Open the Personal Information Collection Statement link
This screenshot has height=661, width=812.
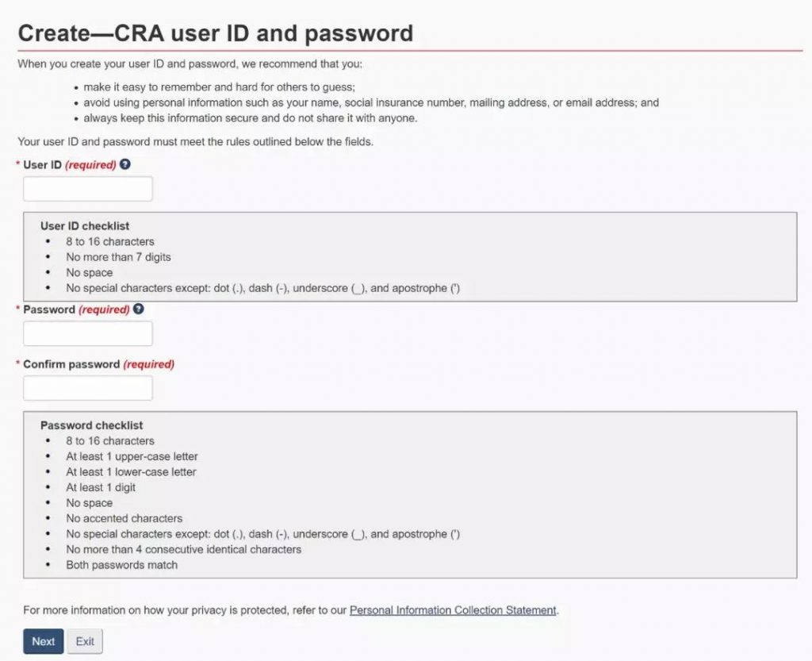coord(453,610)
